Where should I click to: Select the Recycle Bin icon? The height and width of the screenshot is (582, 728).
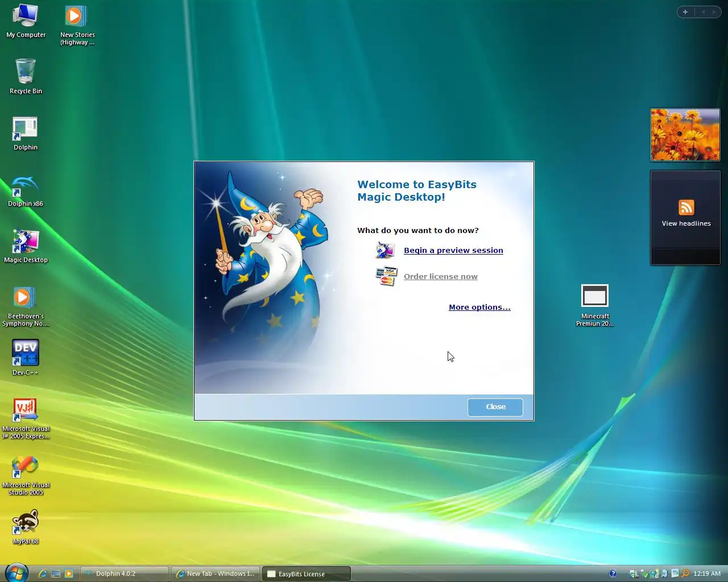click(26, 76)
